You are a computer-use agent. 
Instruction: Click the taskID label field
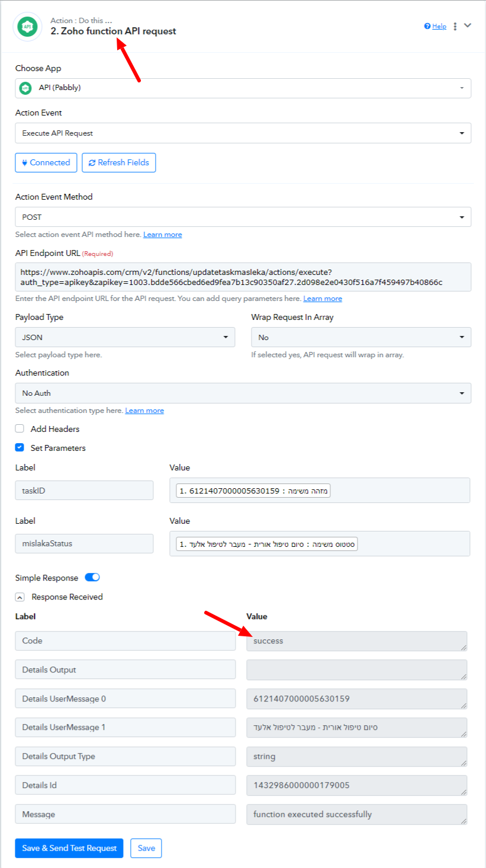pos(84,491)
